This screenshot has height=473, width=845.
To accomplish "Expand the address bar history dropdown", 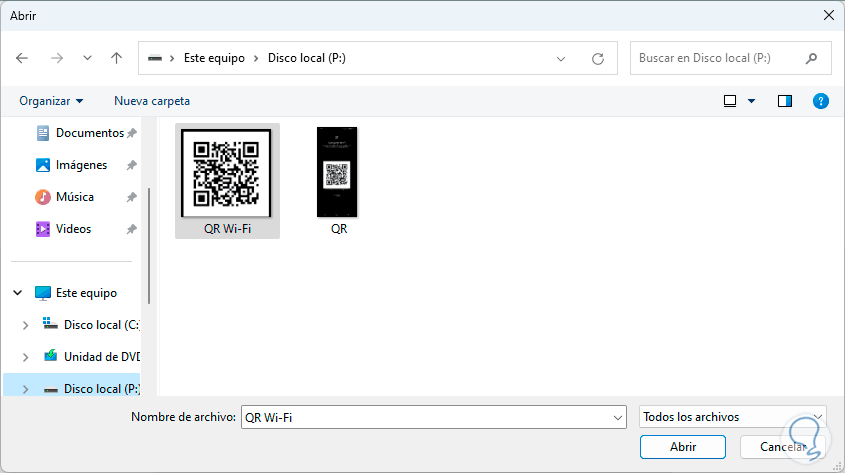I will click(x=561, y=59).
